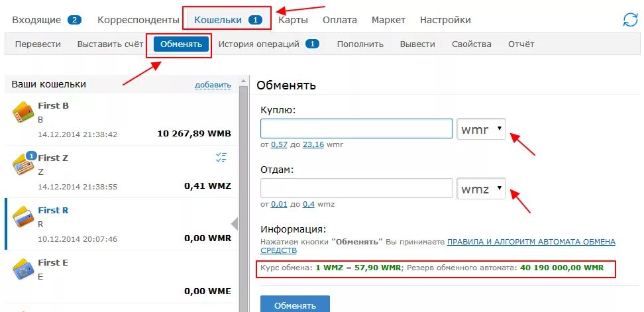Image resolution: width=644 pixels, height=312 pixels.
Task: Open Свойства in the submenu
Action: pos(472,44)
